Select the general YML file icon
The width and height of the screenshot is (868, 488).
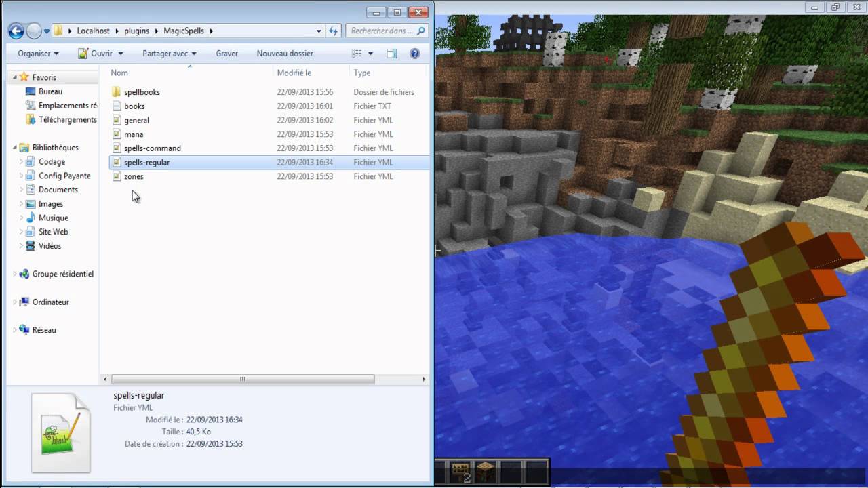(116, 120)
